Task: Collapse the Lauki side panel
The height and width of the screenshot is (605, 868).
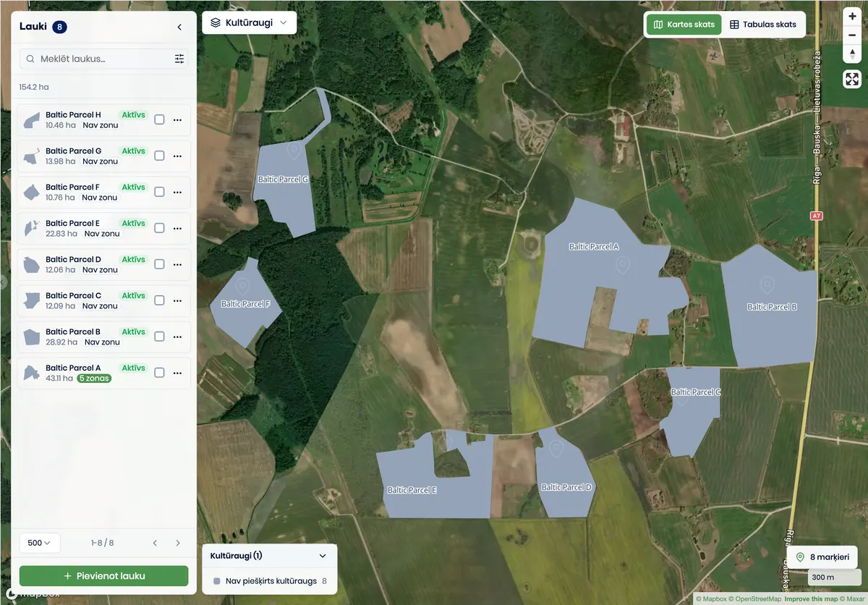Action: tap(179, 27)
